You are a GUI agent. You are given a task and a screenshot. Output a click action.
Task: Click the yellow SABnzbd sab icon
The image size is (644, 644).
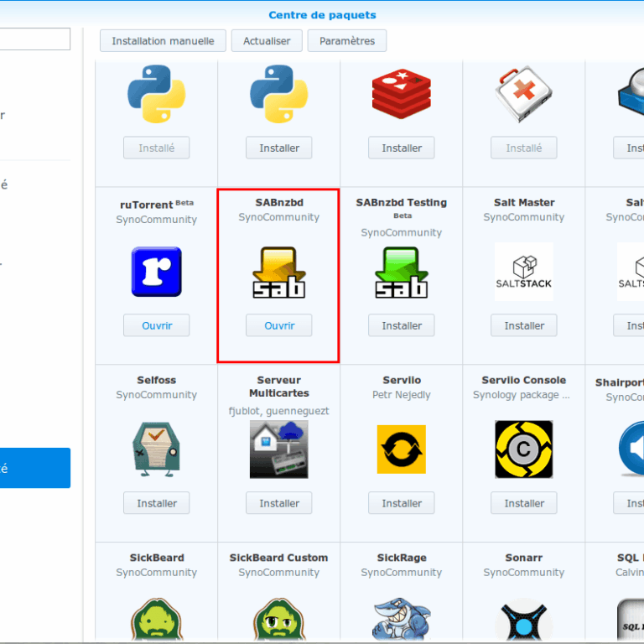pyautogui.click(x=279, y=273)
